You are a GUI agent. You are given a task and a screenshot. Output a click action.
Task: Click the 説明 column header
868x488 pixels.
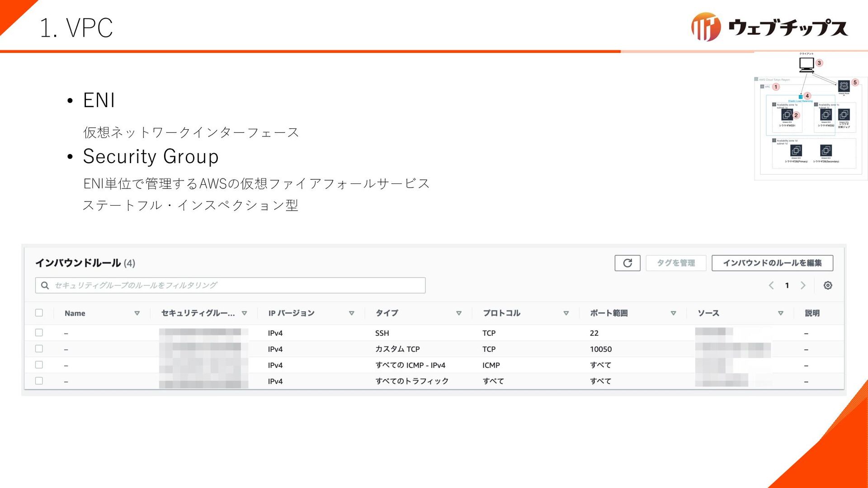coord(812,313)
